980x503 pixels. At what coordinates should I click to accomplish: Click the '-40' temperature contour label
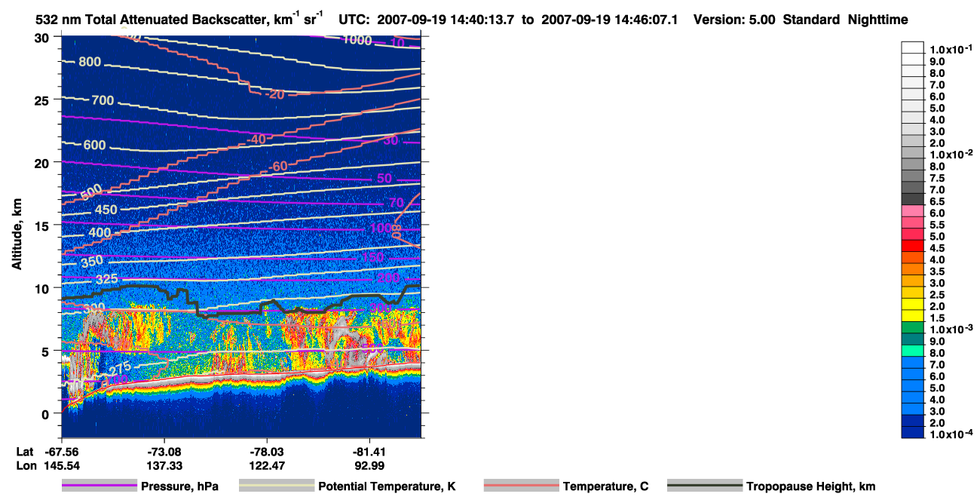[x=257, y=140]
